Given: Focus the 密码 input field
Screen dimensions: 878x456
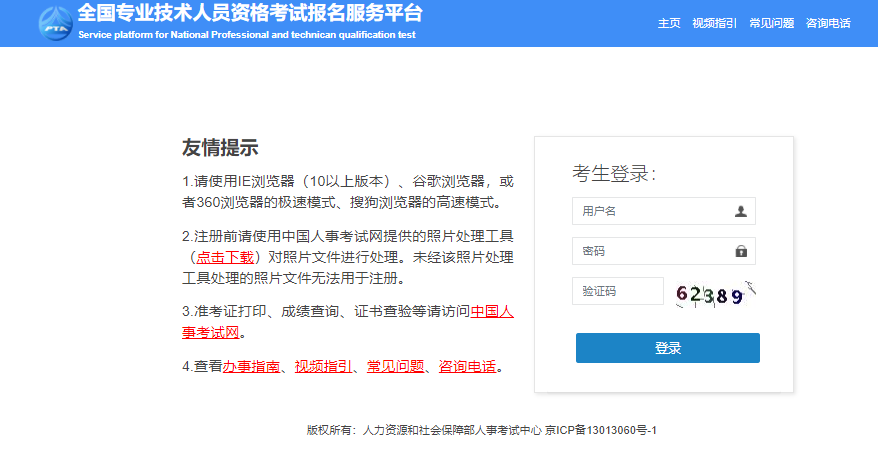Looking at the screenshot, I should click(650, 251).
